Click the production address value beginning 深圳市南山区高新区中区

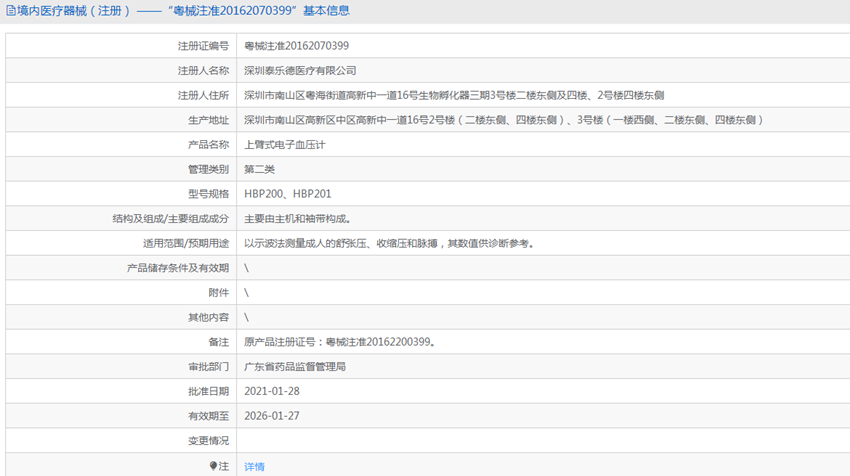click(x=504, y=120)
